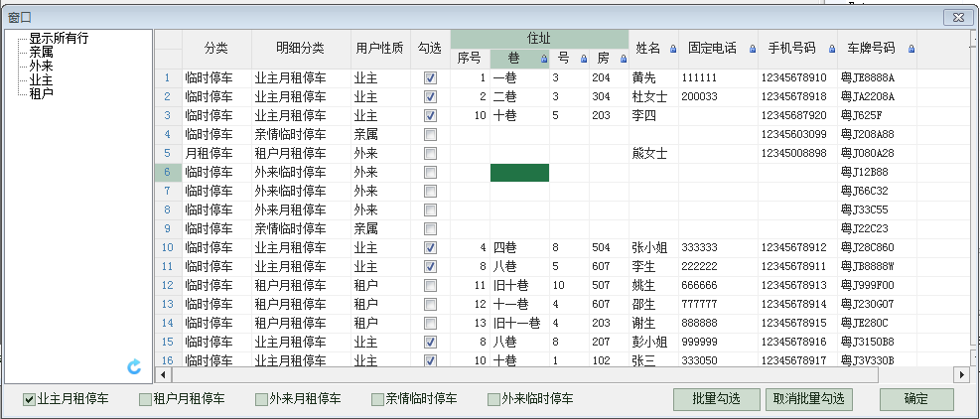Click lock icon on 手机号码 column header
The height and width of the screenshot is (419, 980).
[832, 48]
